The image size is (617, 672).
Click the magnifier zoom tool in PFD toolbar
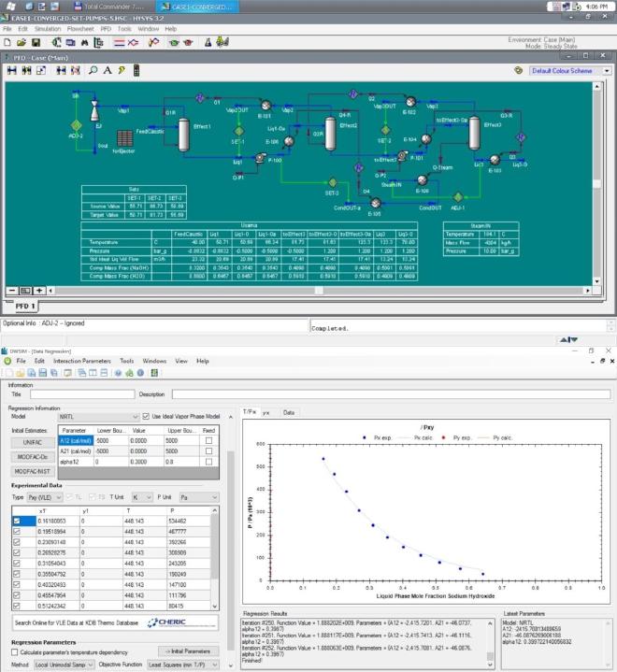click(x=93, y=70)
